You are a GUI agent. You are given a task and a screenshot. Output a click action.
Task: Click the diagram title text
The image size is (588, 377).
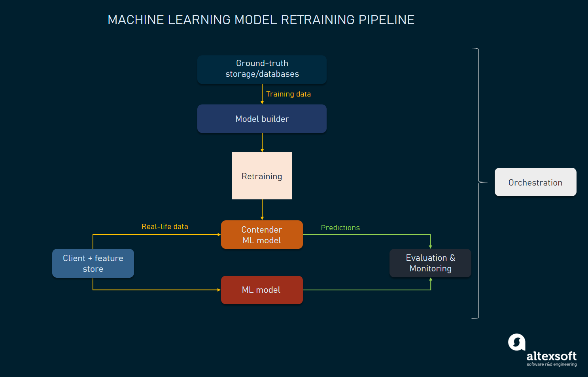[x=261, y=20]
